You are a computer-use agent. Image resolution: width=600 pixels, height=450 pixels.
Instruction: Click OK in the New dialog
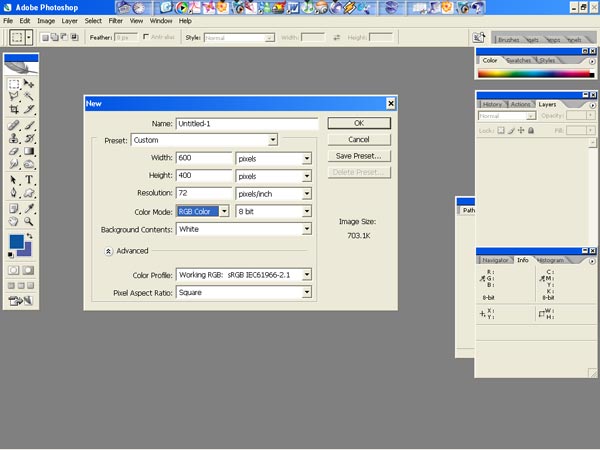tap(358, 123)
